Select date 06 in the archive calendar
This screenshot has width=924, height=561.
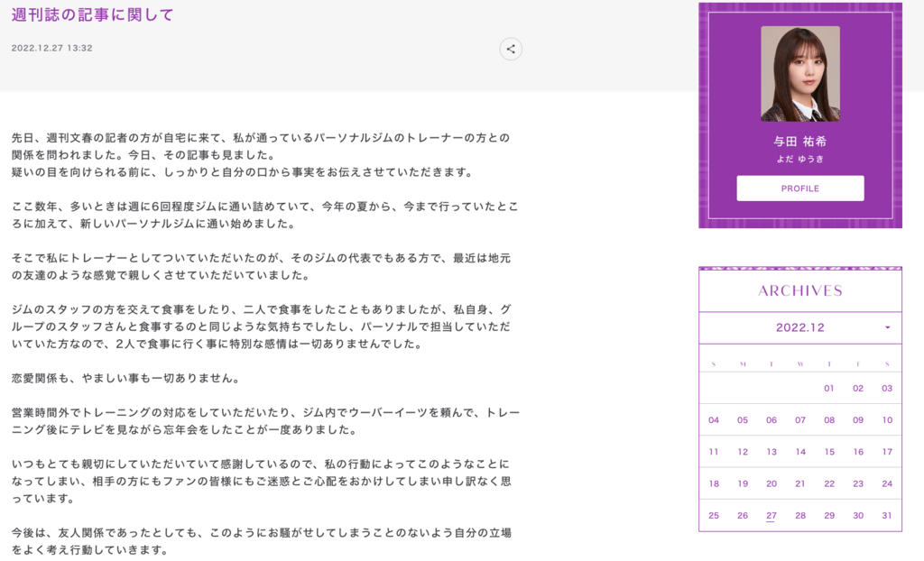tap(772, 420)
